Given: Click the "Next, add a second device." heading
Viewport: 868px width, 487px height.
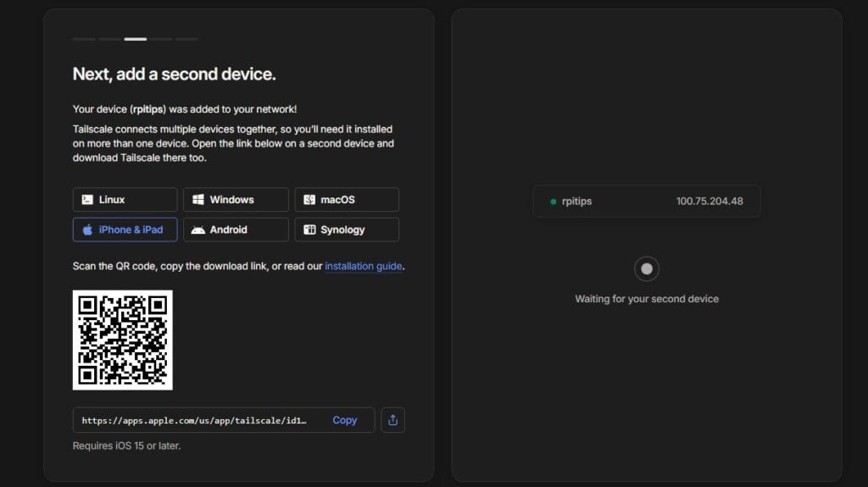Looking at the screenshot, I should click(174, 75).
